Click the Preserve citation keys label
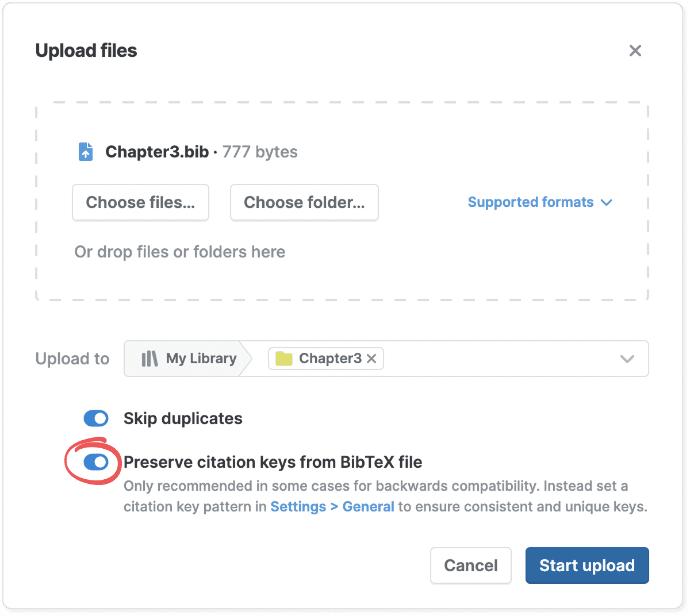690x616 pixels. pyautogui.click(x=273, y=462)
